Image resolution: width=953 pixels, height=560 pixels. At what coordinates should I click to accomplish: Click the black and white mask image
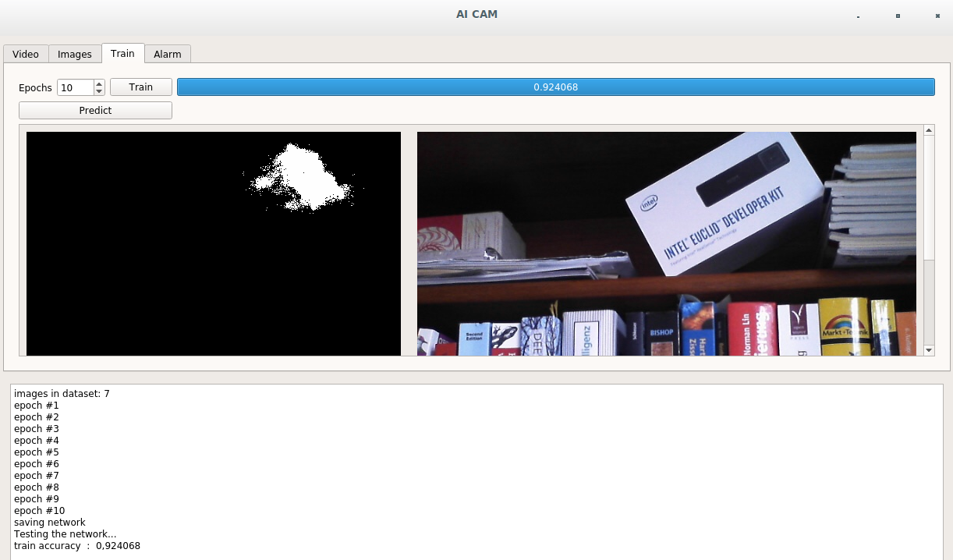(214, 243)
